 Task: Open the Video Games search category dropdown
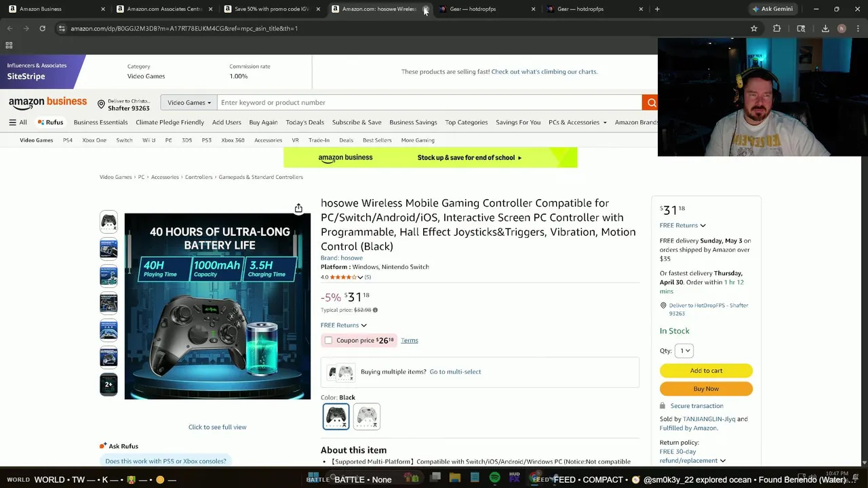click(x=189, y=102)
